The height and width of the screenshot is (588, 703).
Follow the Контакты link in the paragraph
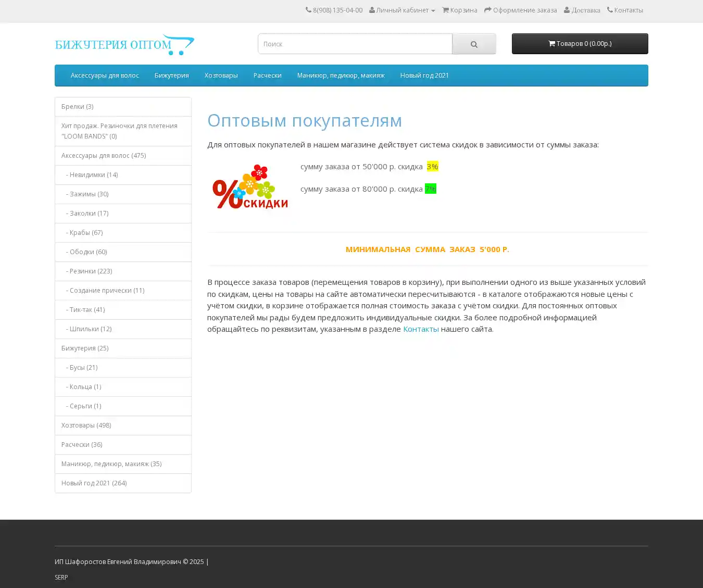pyautogui.click(x=420, y=329)
